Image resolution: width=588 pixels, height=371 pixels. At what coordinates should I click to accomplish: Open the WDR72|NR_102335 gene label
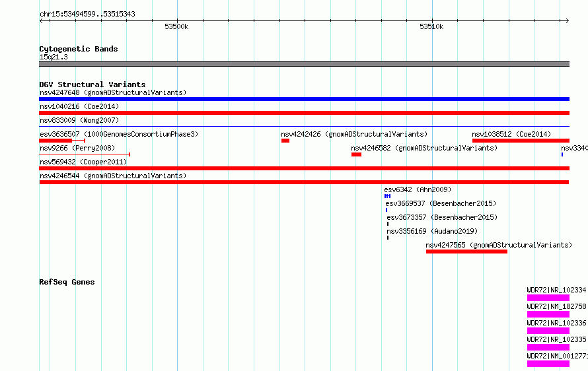pyautogui.click(x=556, y=339)
